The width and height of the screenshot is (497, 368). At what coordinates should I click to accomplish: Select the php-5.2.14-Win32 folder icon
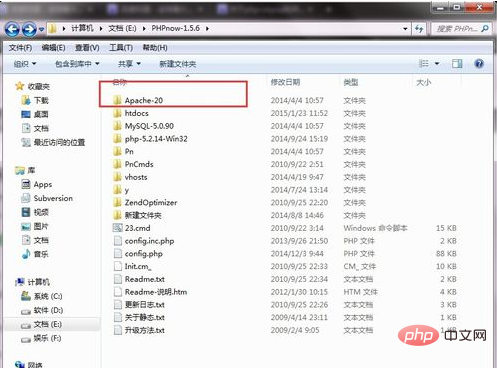click(x=117, y=138)
